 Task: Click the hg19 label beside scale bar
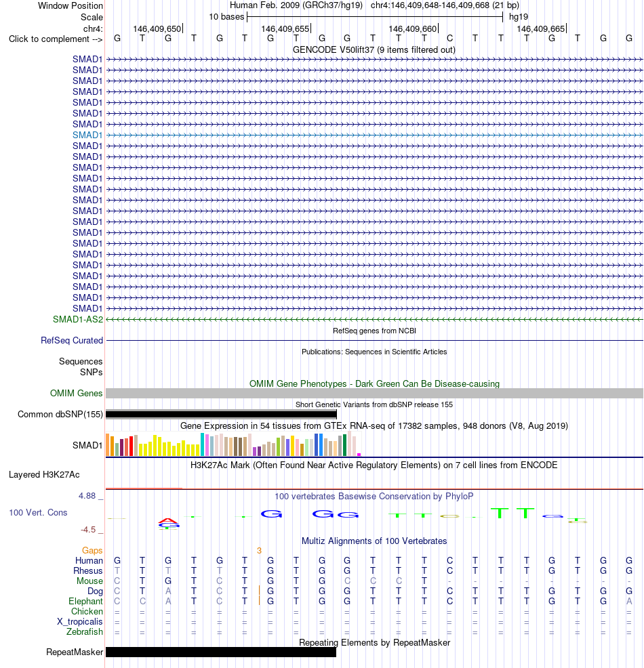[x=519, y=17]
